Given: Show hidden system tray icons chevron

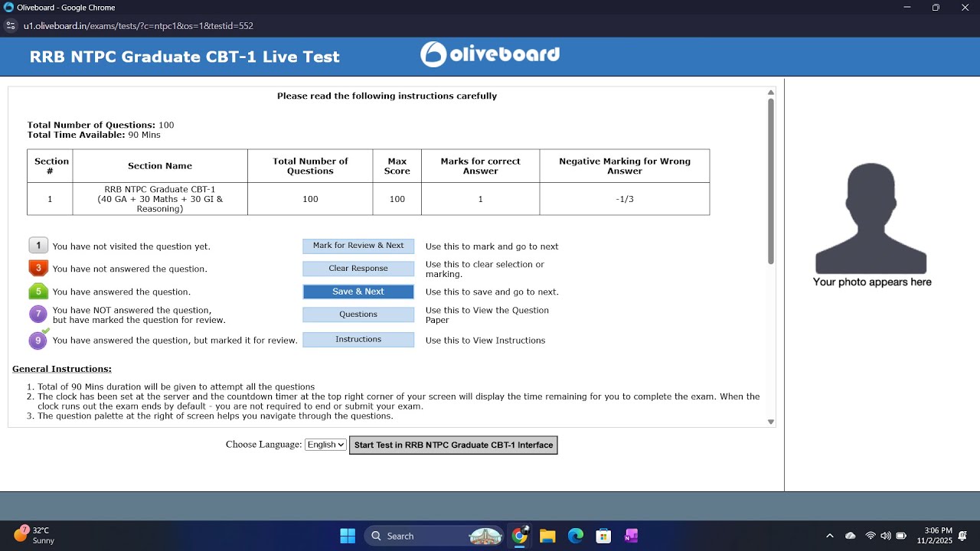Looking at the screenshot, I should [830, 536].
